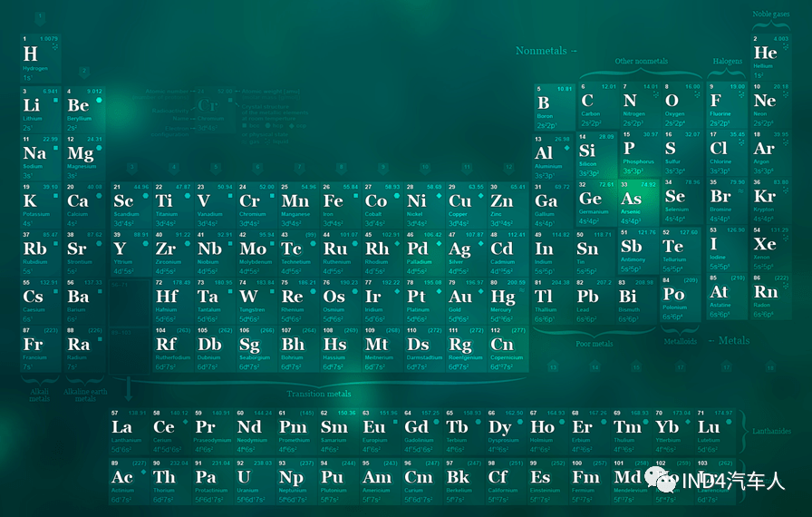This screenshot has width=812, height=517.
Task: Select the Rutherfordium (Rf) element tile
Action: click(172, 348)
